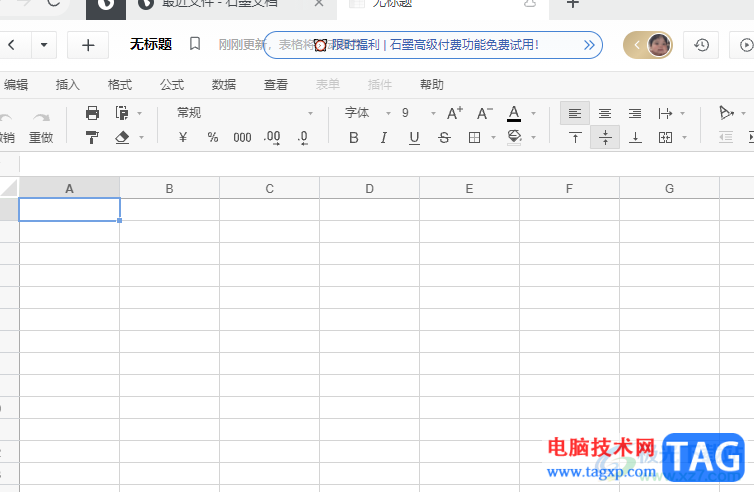Open the 数据 menu
This screenshot has width=754, height=492.
click(x=224, y=85)
